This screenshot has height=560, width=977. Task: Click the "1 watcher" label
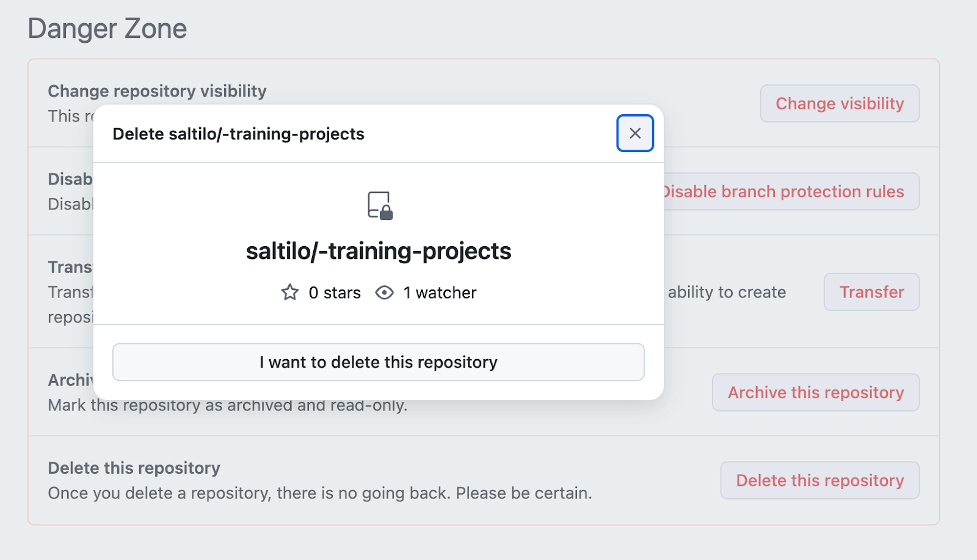tap(439, 293)
